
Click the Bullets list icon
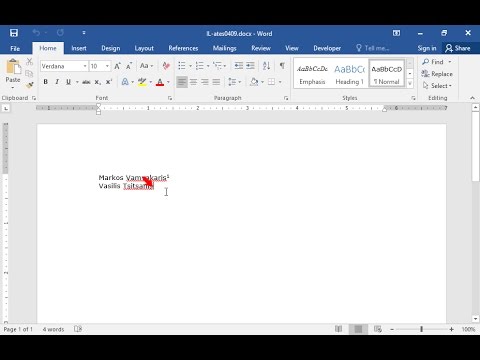pyautogui.click(x=182, y=66)
